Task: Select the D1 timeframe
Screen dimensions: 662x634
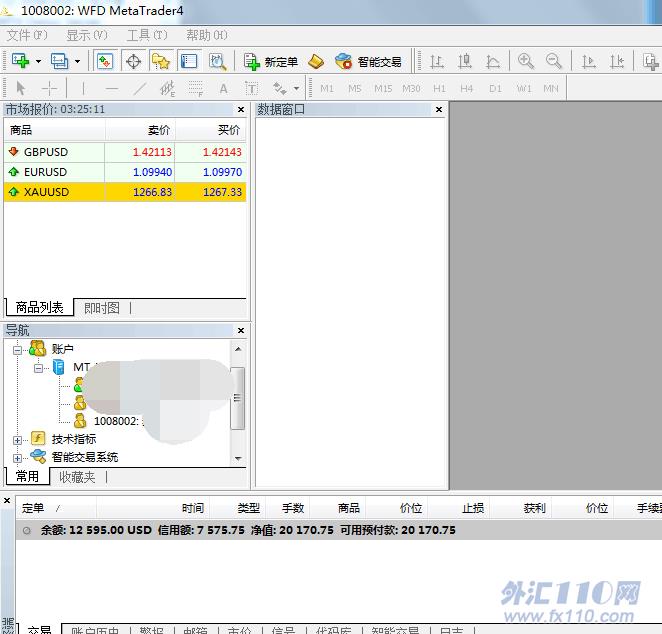Action: (x=495, y=89)
